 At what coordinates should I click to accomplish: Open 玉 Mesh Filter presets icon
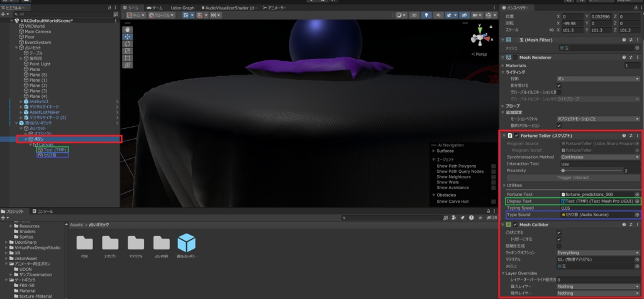tap(631, 40)
